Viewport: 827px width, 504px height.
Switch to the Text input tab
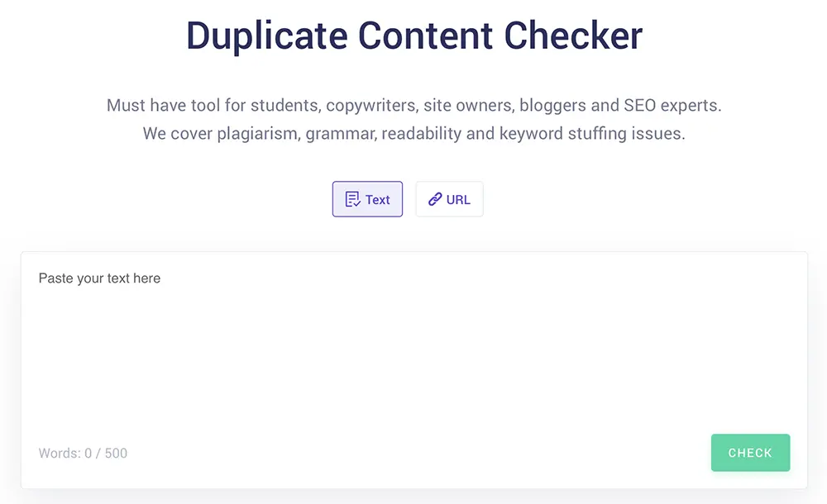click(x=367, y=199)
